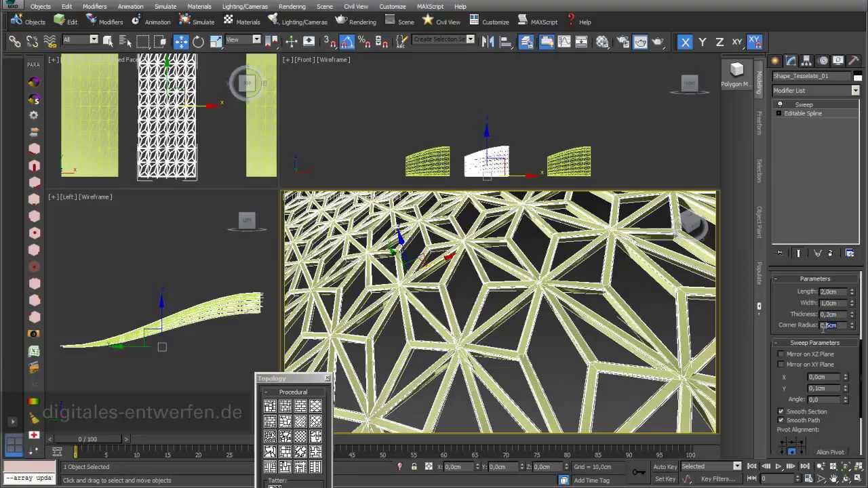Viewport: 868px width, 488px height.
Task: Click the Key Filters button
Action: point(717,479)
